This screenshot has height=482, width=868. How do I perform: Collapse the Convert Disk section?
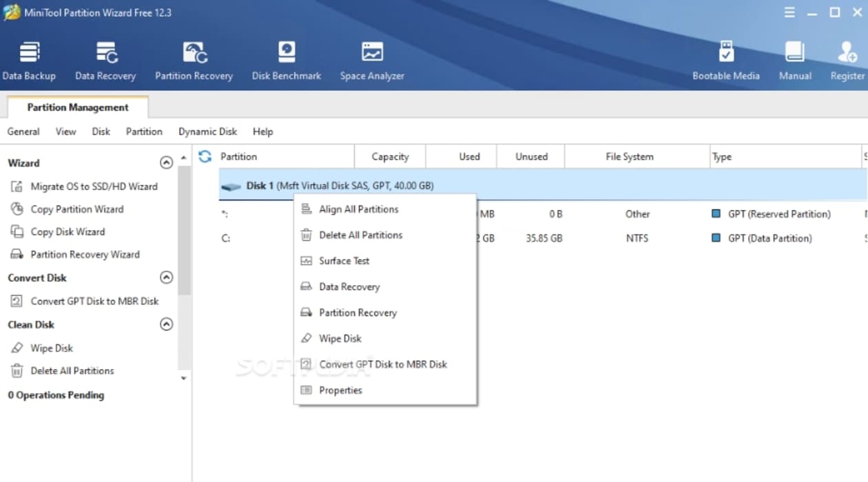pyautogui.click(x=166, y=277)
